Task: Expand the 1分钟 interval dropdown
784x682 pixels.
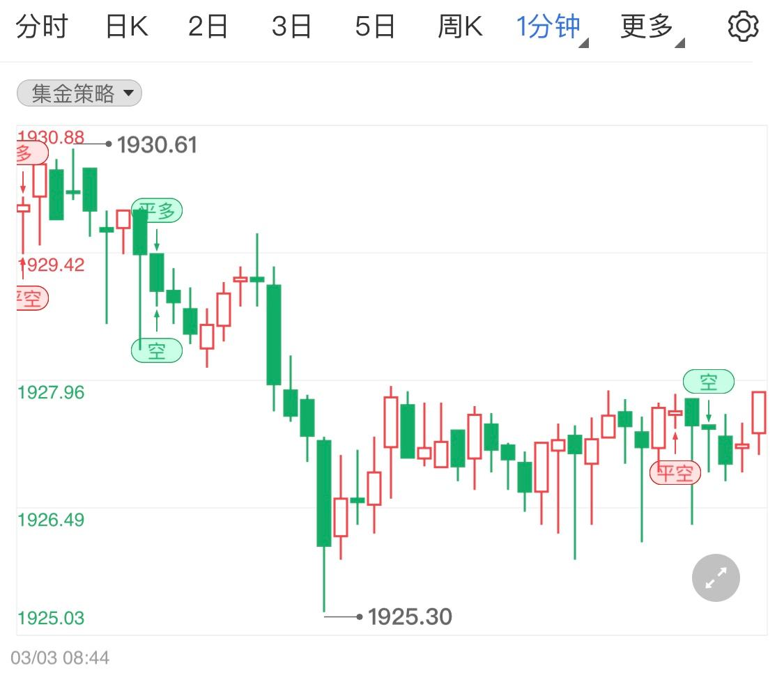Action: point(551,27)
